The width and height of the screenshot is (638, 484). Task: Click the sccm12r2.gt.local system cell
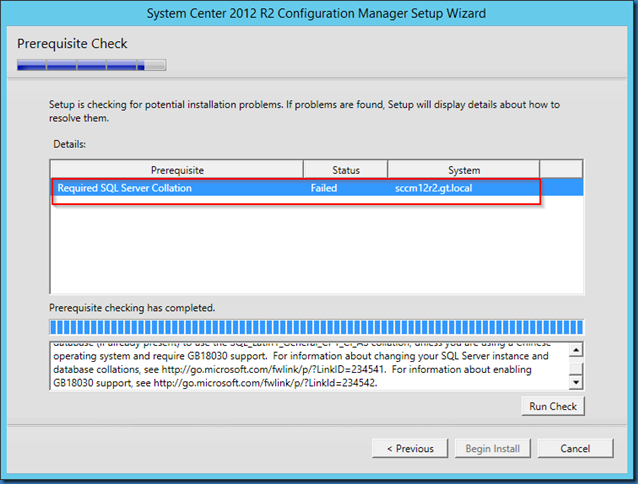coord(433,188)
